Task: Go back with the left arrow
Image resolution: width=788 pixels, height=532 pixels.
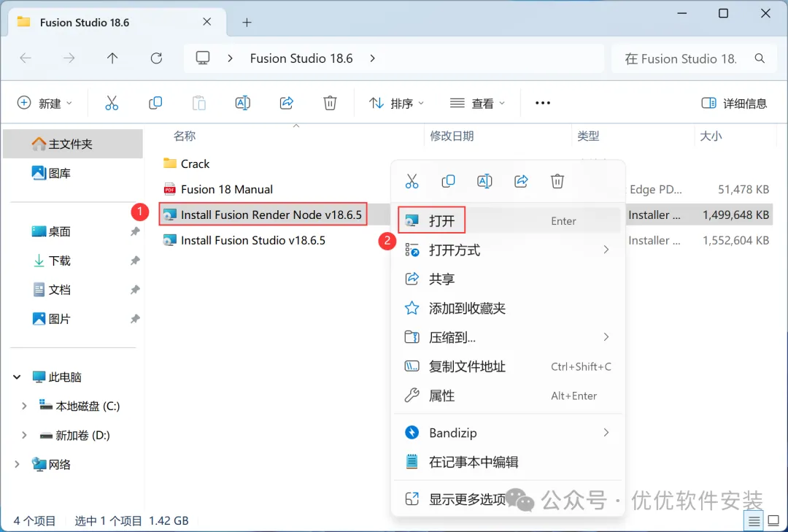Action: click(26, 58)
